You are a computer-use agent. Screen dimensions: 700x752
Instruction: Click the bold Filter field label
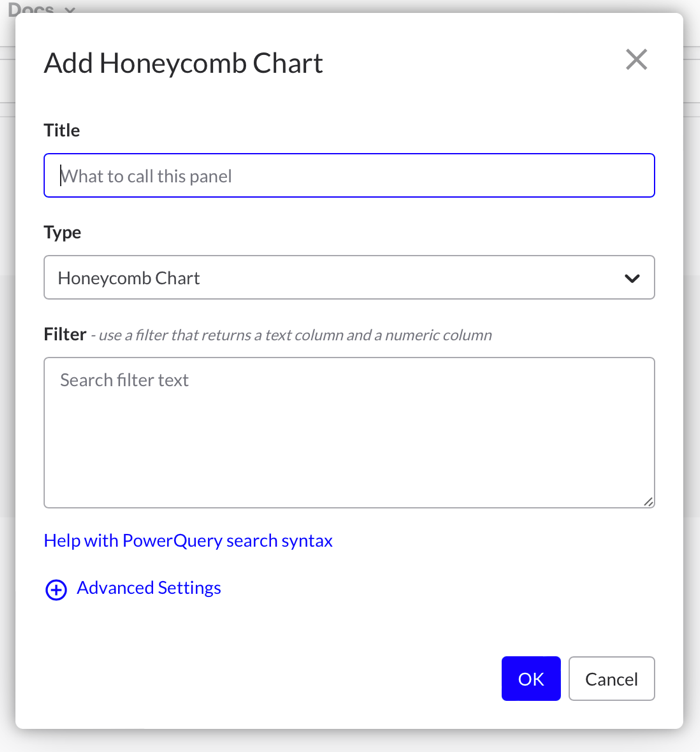click(x=65, y=334)
